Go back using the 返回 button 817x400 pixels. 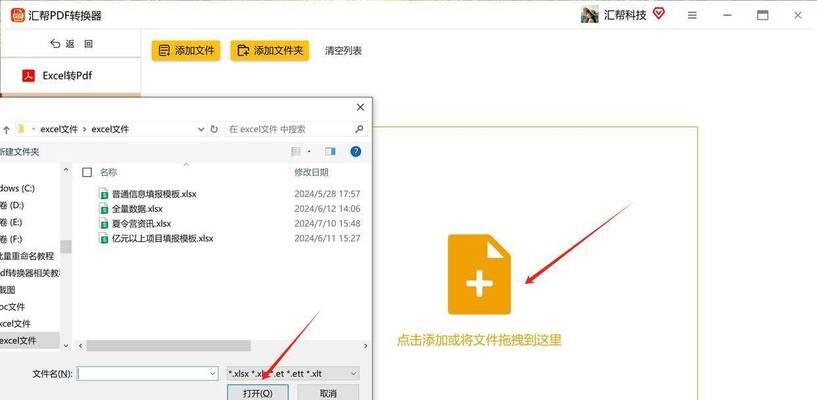(x=71, y=44)
